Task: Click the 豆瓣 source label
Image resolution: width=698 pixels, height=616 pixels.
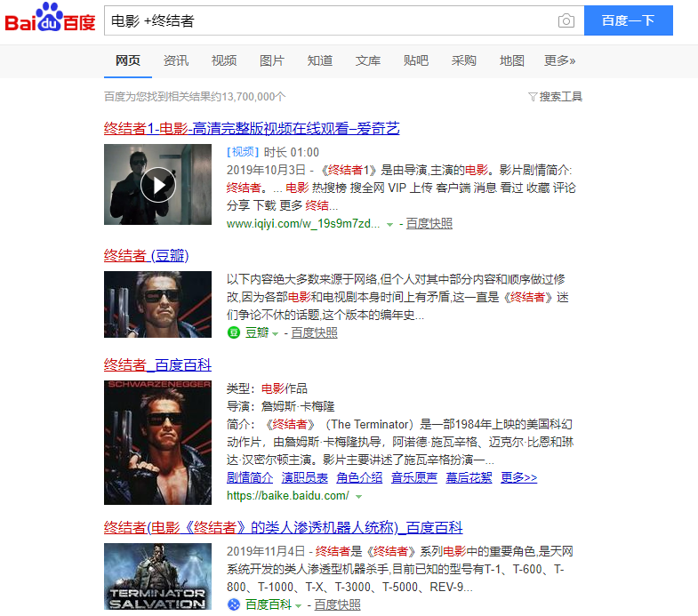Action: [x=257, y=332]
